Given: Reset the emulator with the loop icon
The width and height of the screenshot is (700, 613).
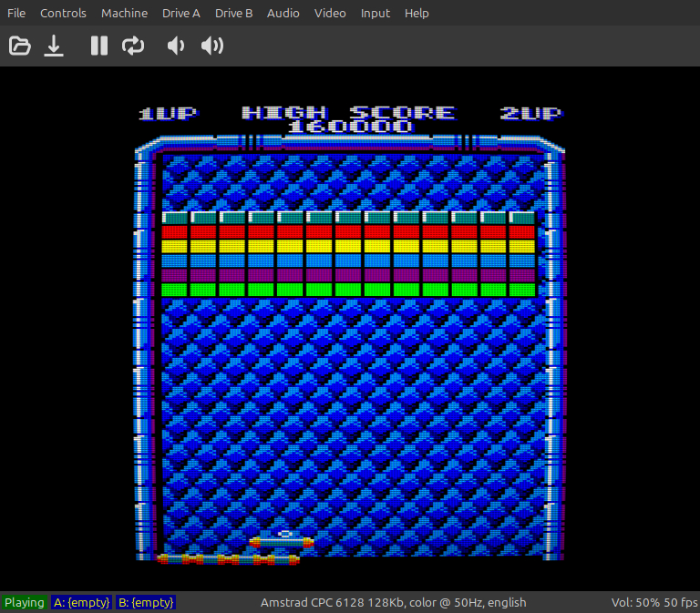Looking at the screenshot, I should click(x=133, y=46).
